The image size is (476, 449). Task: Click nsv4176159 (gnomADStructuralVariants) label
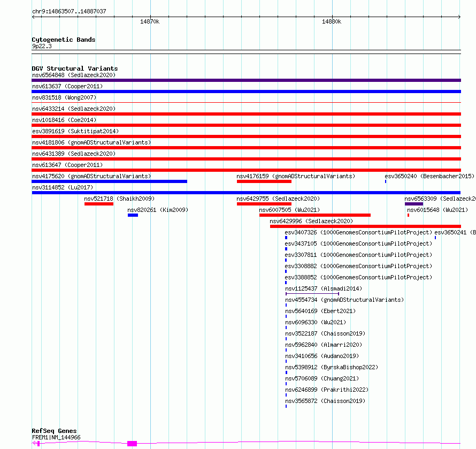296,176
